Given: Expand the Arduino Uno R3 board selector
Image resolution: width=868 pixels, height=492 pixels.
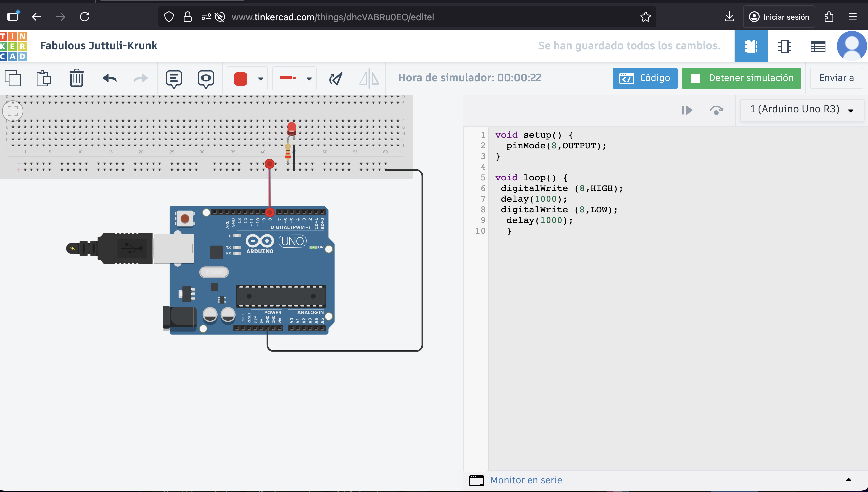Looking at the screenshot, I should [x=801, y=109].
